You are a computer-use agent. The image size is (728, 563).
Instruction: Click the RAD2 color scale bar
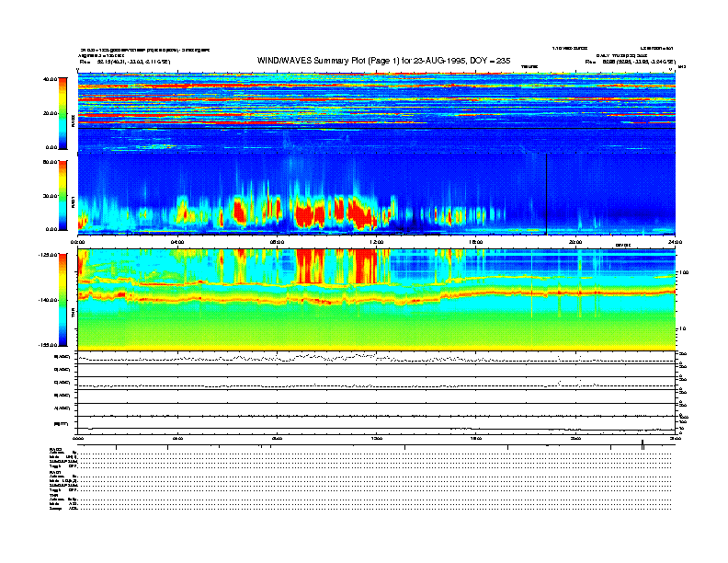pyautogui.click(x=63, y=114)
